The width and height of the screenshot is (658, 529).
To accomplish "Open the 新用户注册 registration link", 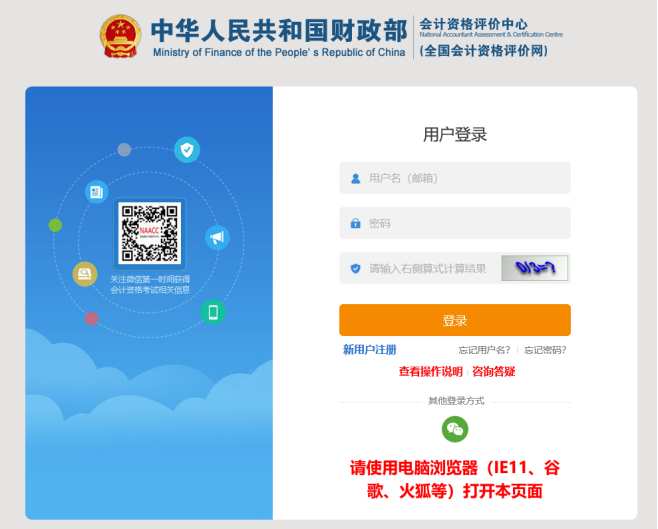I will tap(370, 349).
